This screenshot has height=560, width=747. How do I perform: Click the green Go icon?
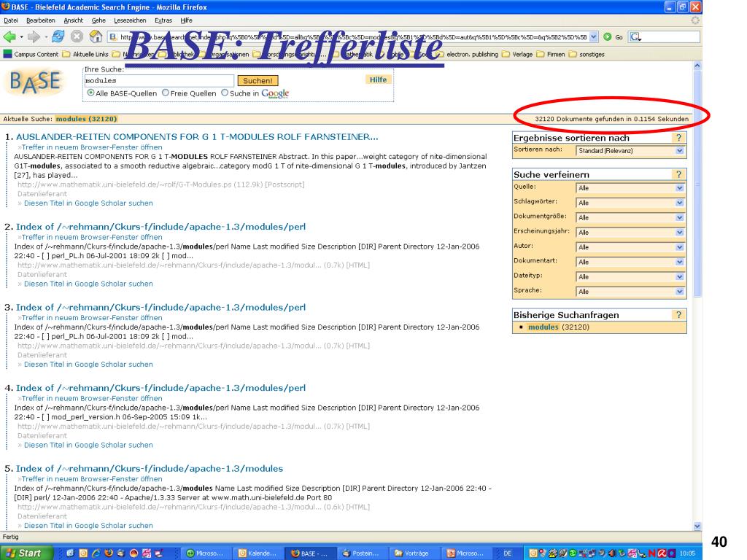click(x=608, y=36)
